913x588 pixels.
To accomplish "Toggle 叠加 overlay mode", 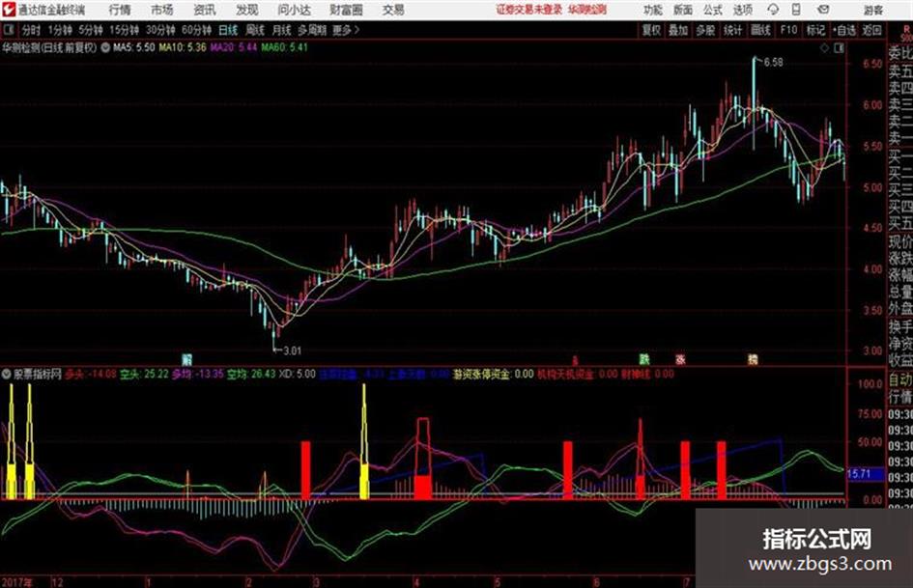I will click(678, 30).
